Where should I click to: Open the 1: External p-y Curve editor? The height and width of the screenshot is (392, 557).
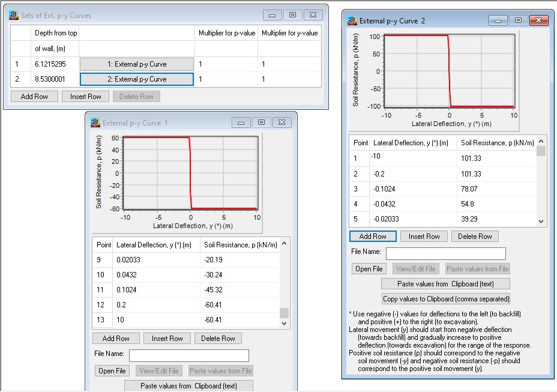pyautogui.click(x=137, y=63)
